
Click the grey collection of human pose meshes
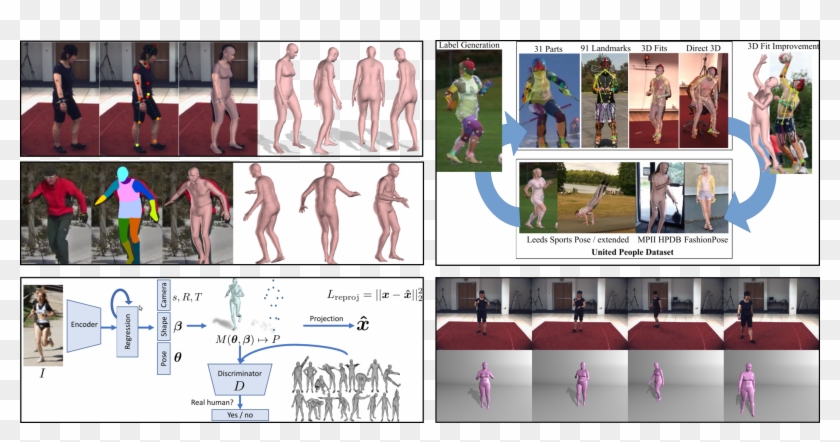[346, 389]
